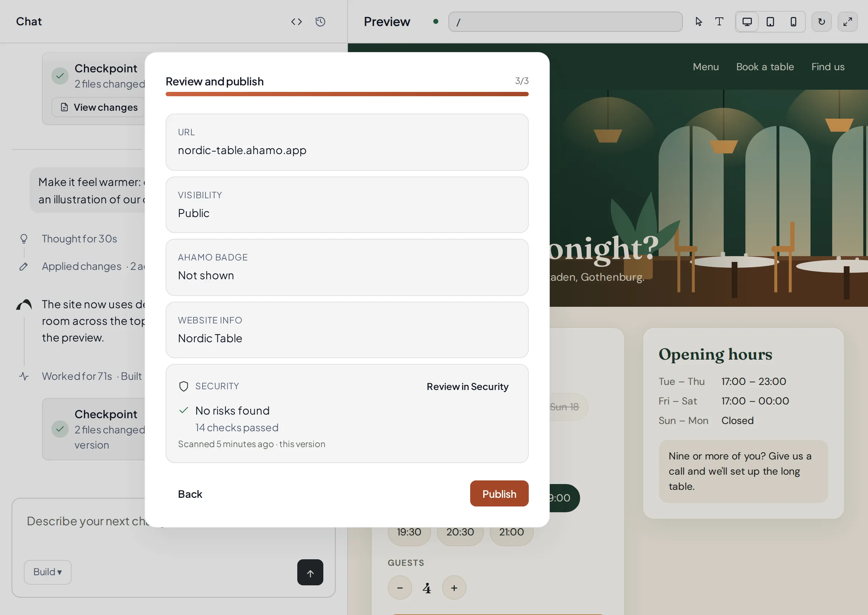Click the lightbulb Thought icon
This screenshot has height=615, width=868.
click(24, 238)
